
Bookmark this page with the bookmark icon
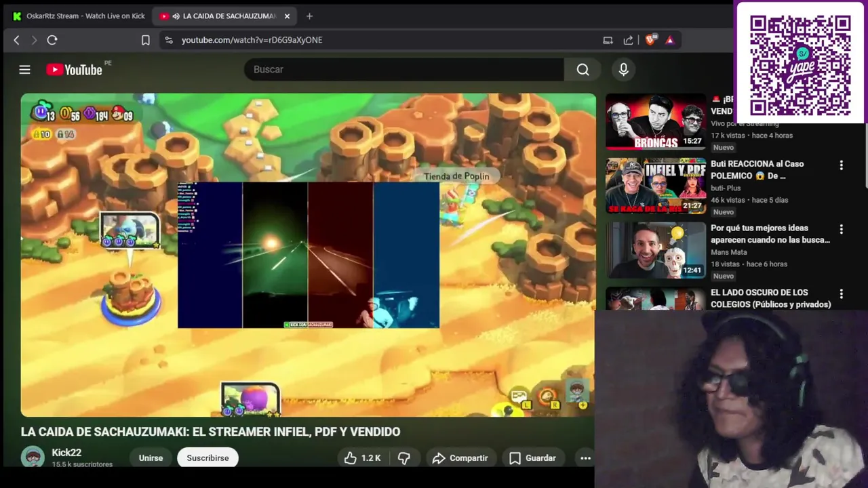(x=145, y=40)
